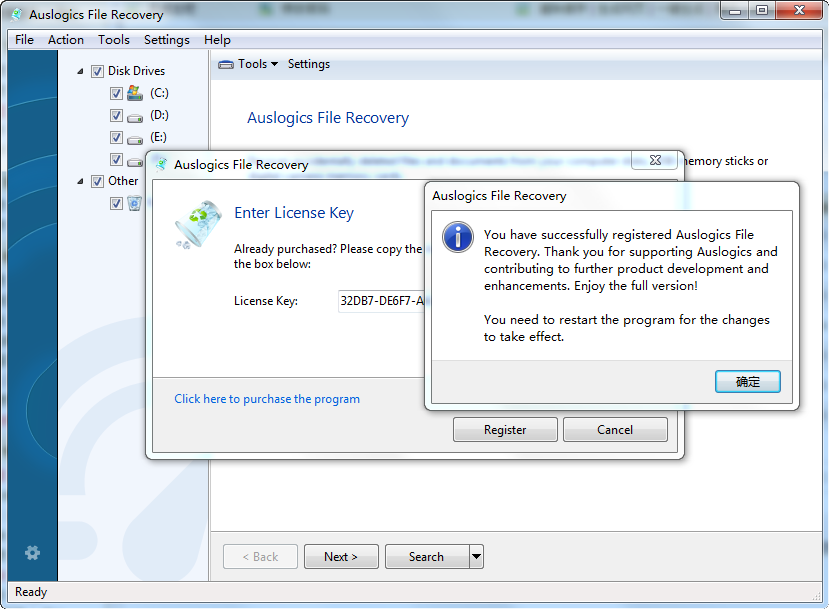This screenshot has width=830, height=610.
Task: Click the E: drive icon
Action: coord(135,138)
